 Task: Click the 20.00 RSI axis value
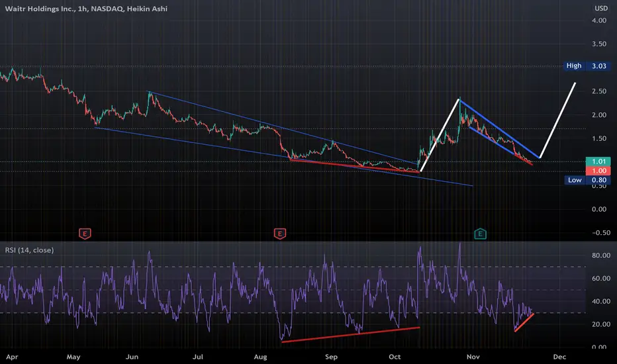(x=601, y=325)
